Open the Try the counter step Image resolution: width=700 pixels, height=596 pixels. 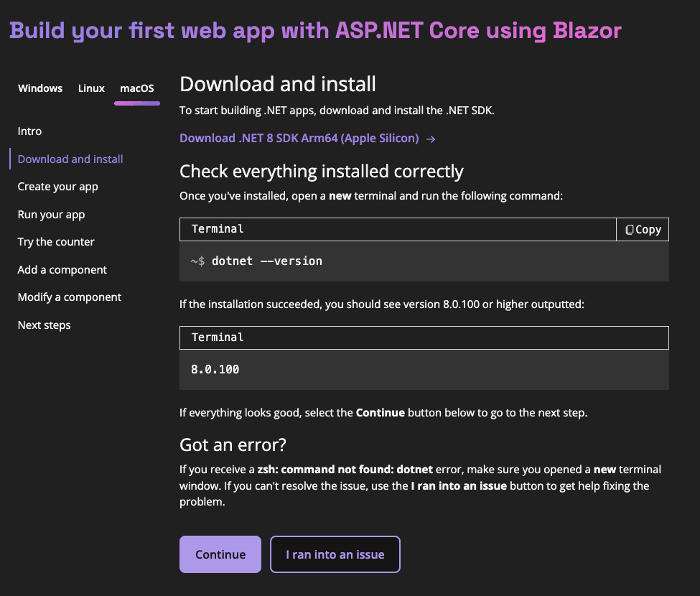56,241
